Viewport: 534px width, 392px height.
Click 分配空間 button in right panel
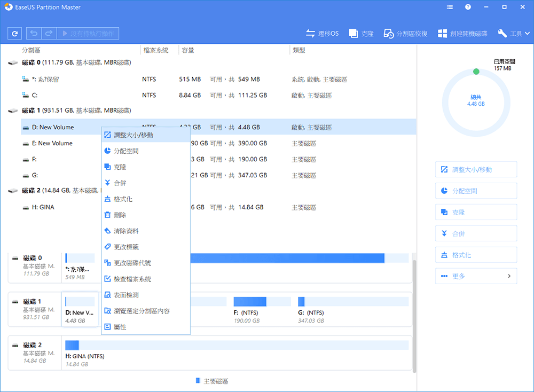point(476,191)
